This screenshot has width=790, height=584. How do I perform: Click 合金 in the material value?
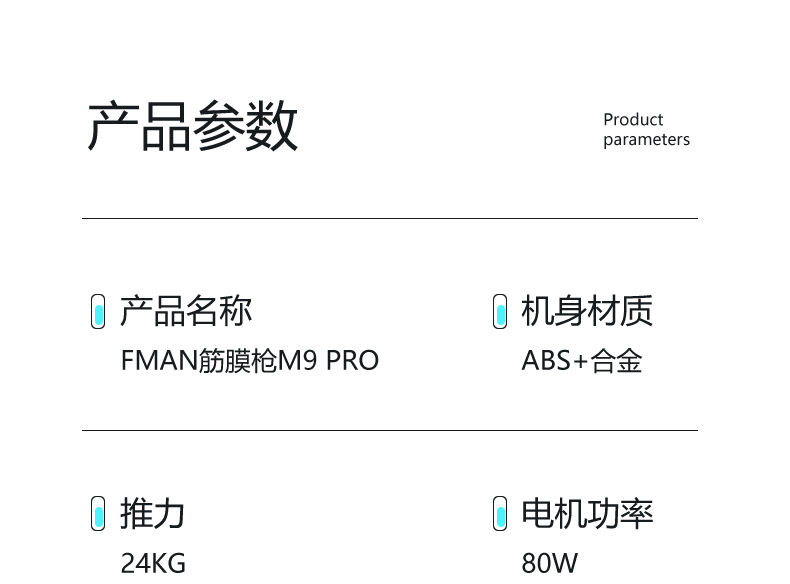pos(617,360)
